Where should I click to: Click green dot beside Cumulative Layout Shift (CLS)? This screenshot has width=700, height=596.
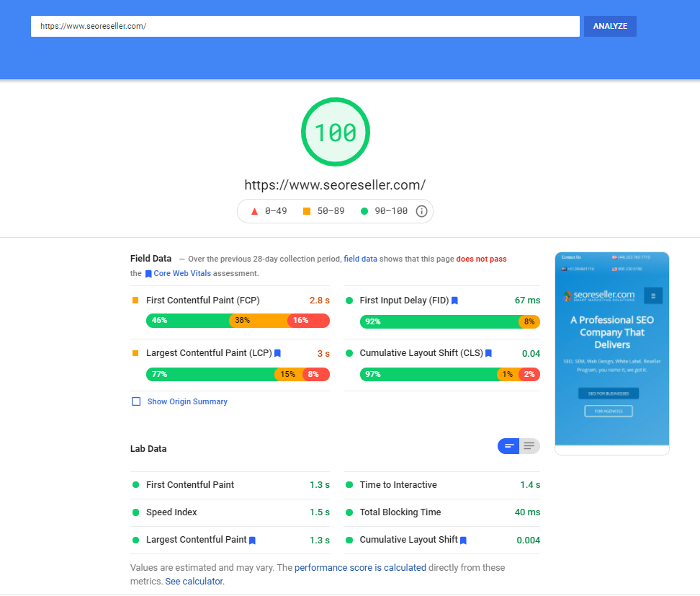click(349, 353)
